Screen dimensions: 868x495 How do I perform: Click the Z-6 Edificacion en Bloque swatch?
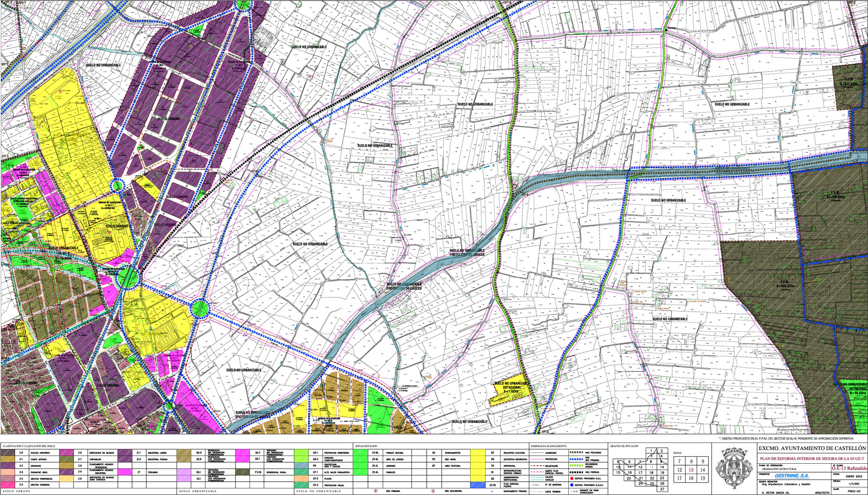[66, 453]
